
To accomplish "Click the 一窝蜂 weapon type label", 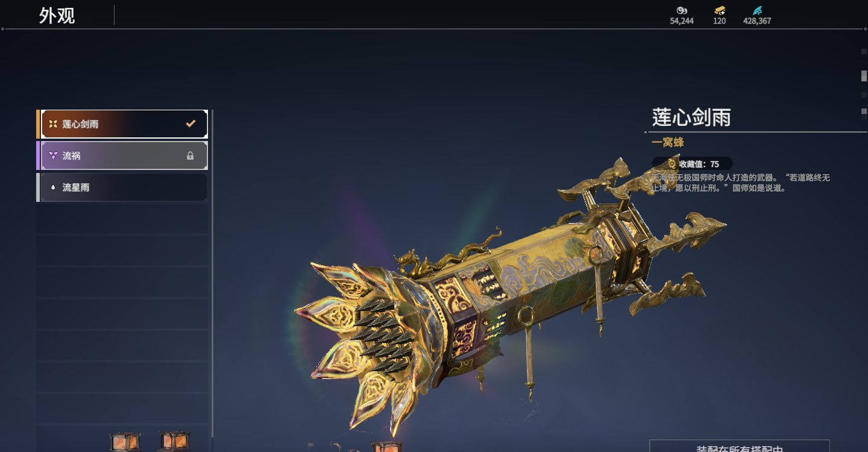I will point(668,143).
